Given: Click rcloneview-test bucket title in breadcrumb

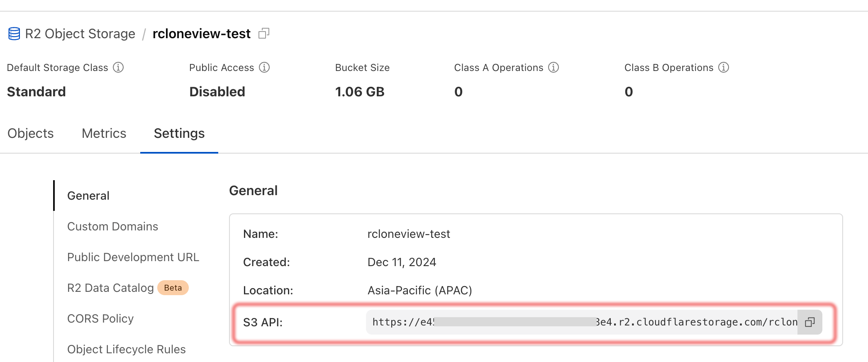Looking at the screenshot, I should pos(202,34).
